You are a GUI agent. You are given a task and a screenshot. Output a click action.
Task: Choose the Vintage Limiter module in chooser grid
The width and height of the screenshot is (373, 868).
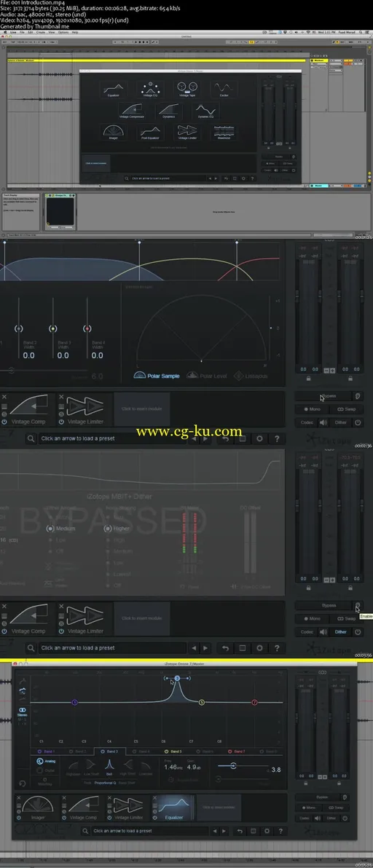[187, 133]
